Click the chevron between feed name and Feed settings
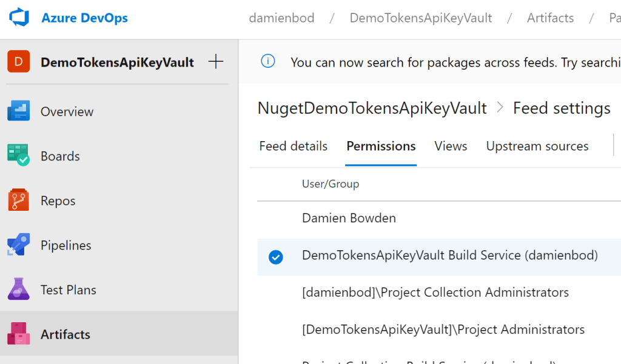 coord(500,107)
